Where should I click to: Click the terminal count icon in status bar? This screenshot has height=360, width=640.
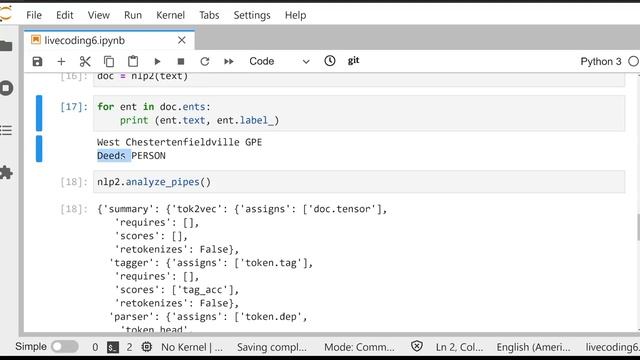pyautogui.click(x=113, y=347)
